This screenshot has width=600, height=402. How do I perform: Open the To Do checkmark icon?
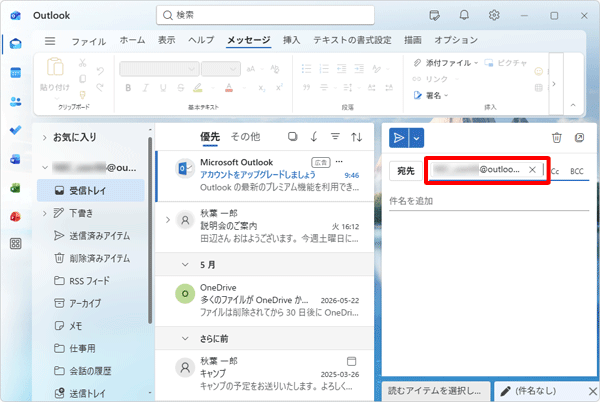[x=15, y=130]
